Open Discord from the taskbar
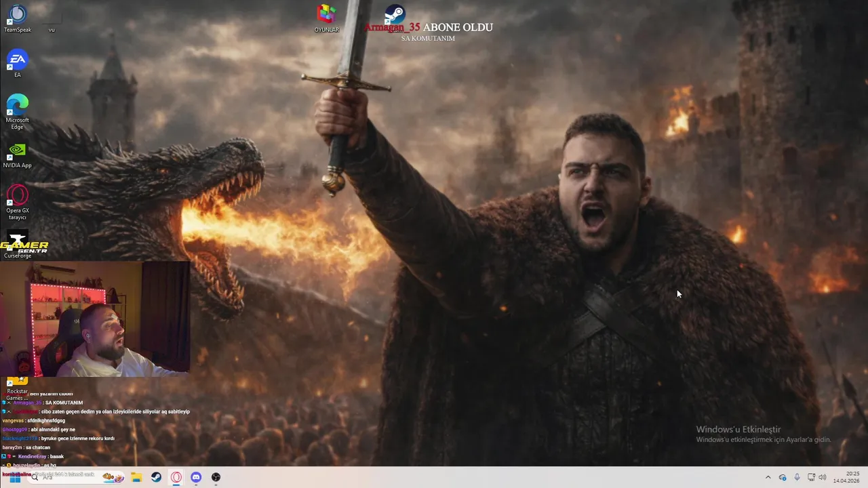 196,477
